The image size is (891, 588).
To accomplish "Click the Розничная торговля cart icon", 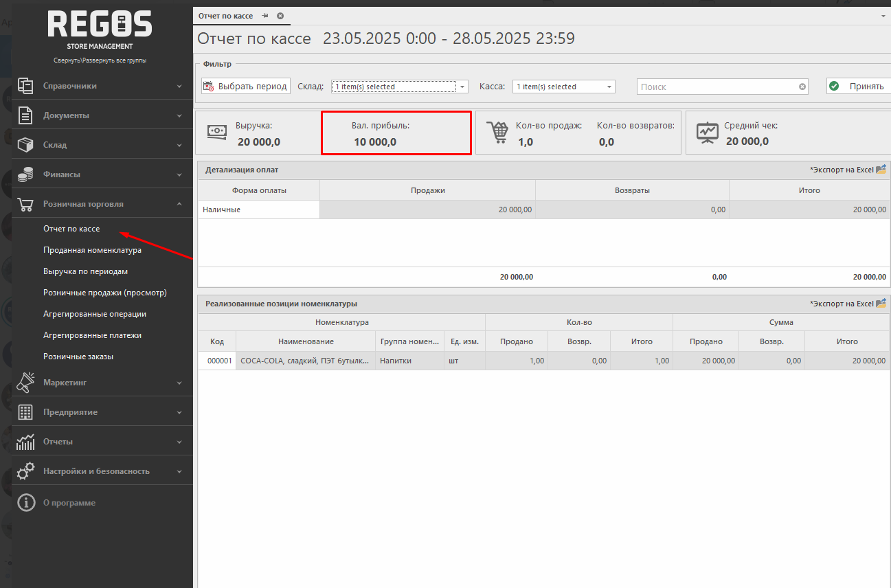I will pos(26,204).
